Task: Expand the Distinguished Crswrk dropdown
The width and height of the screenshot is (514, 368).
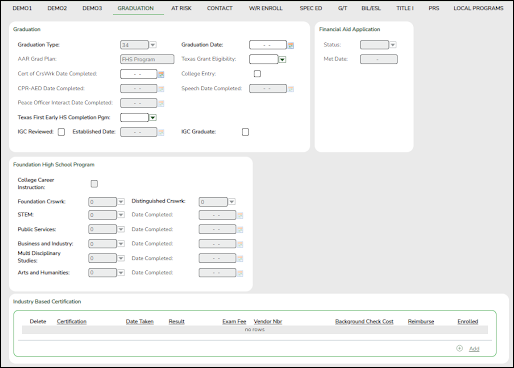Action: pyautogui.click(x=232, y=202)
